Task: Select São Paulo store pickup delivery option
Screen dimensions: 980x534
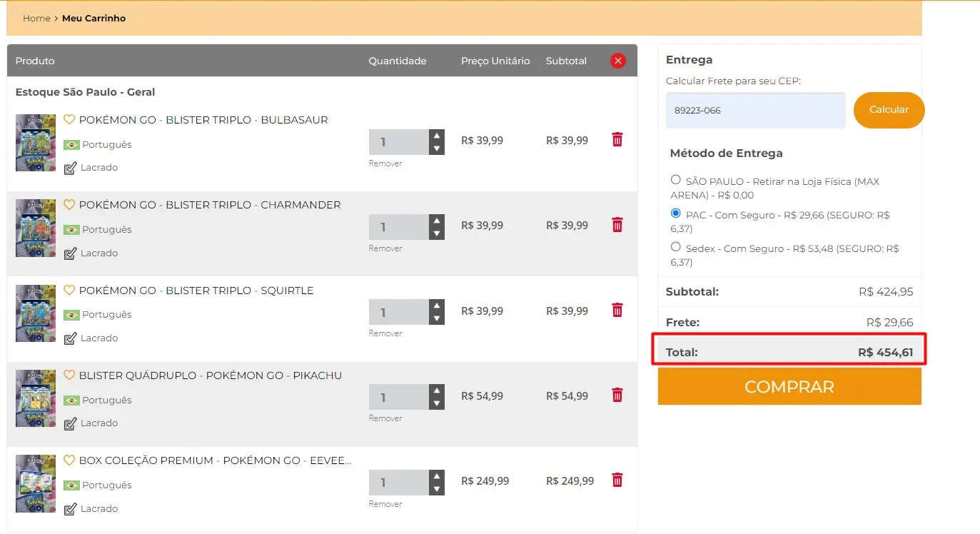Action: tap(675, 180)
